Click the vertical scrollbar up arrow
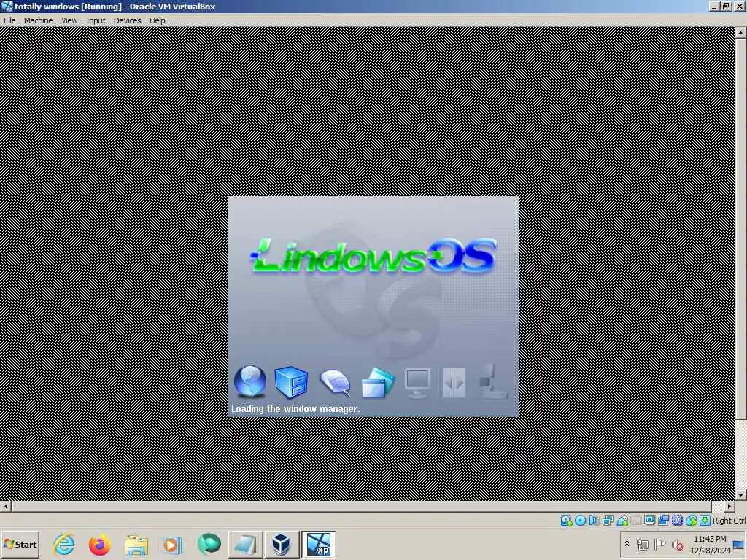This screenshot has width=747, height=560. pos(741,32)
